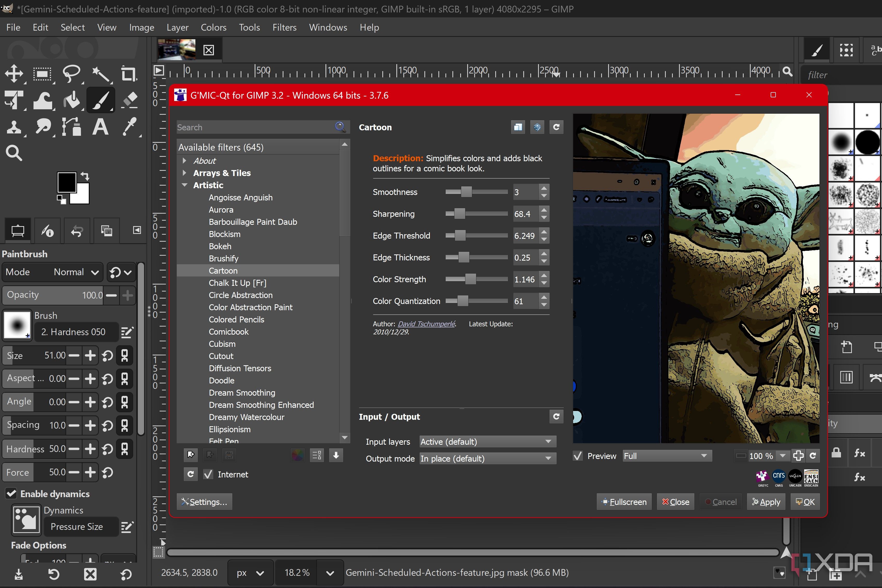
Task: Toggle the Preview checkbox
Action: pos(578,456)
